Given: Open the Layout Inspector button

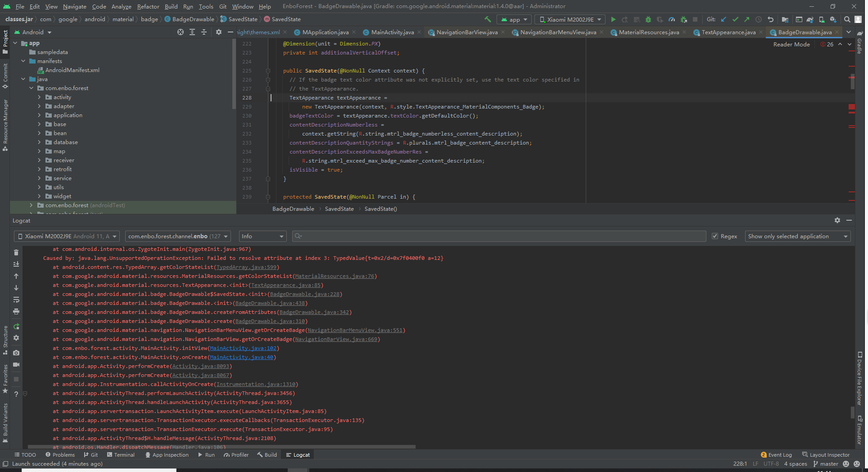Looking at the screenshot, I should point(826,454).
